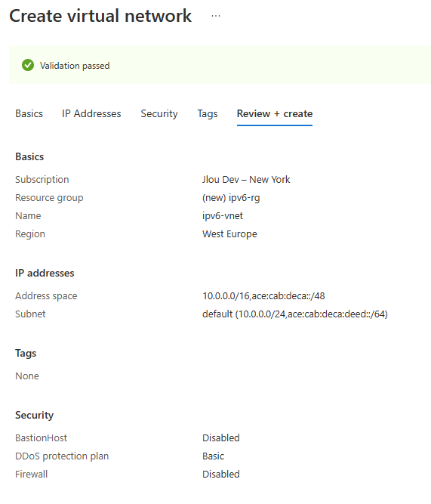Click the resource group value (new) ipv6-rg
The height and width of the screenshot is (504, 431).
click(x=231, y=198)
